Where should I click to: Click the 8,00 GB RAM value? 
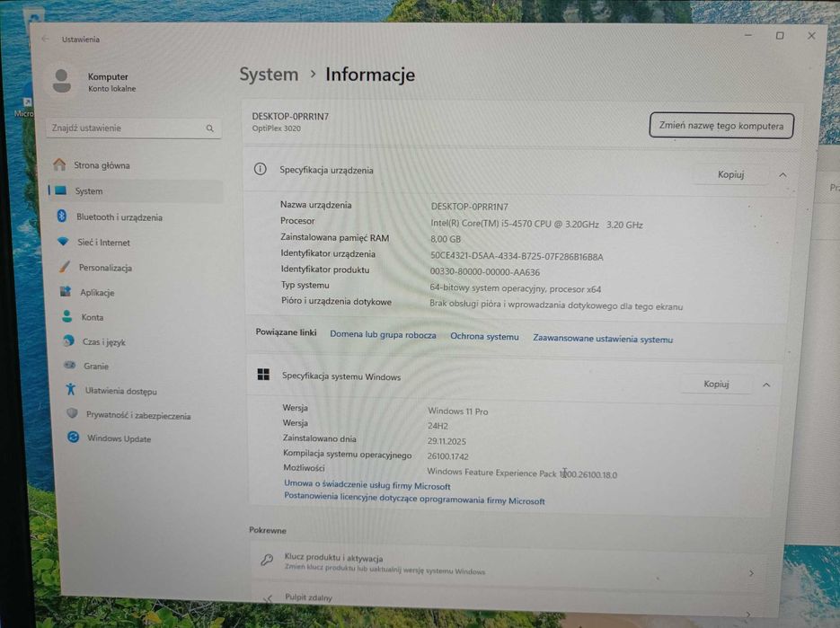tap(446, 239)
